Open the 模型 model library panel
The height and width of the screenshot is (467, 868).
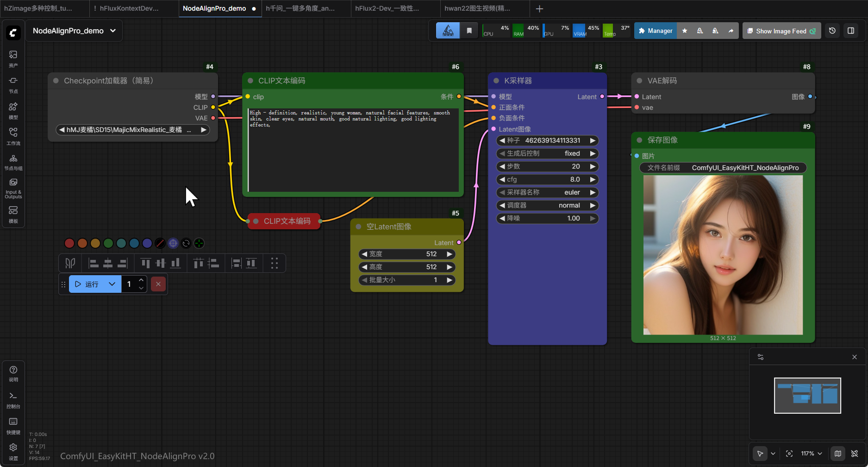pyautogui.click(x=13, y=111)
